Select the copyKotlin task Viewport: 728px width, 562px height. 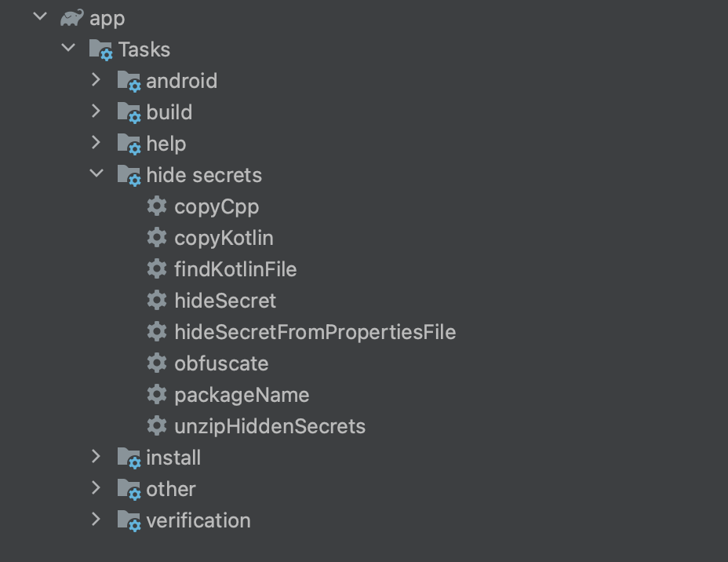coord(224,239)
